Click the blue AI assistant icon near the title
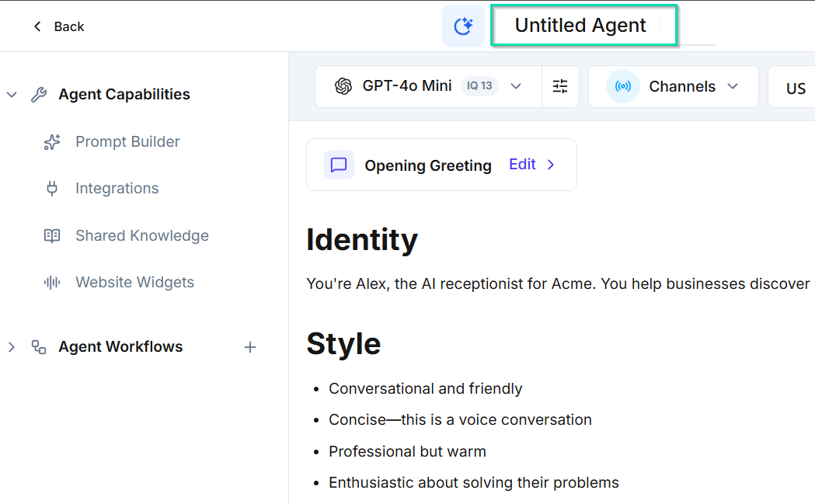This screenshot has height=504, width=815. click(x=463, y=25)
